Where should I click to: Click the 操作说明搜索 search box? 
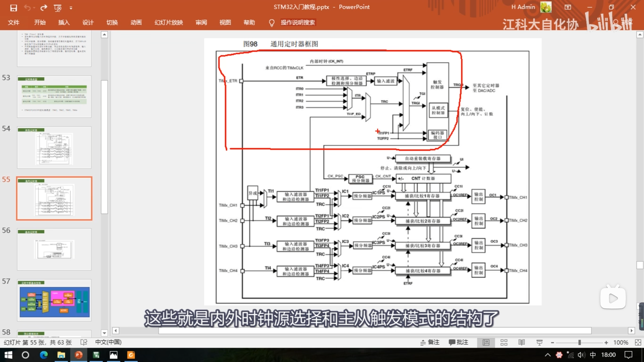pyautogui.click(x=298, y=22)
